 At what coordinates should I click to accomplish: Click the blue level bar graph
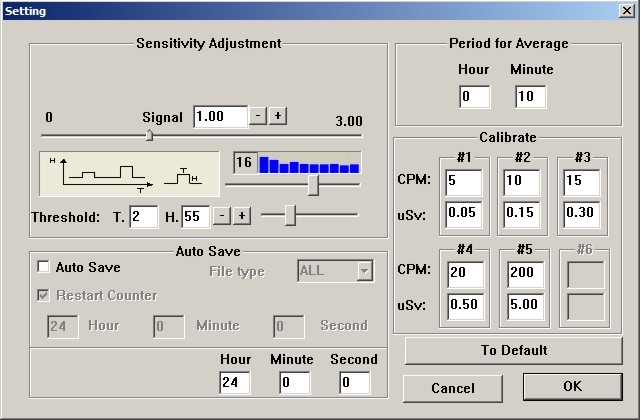(x=309, y=163)
